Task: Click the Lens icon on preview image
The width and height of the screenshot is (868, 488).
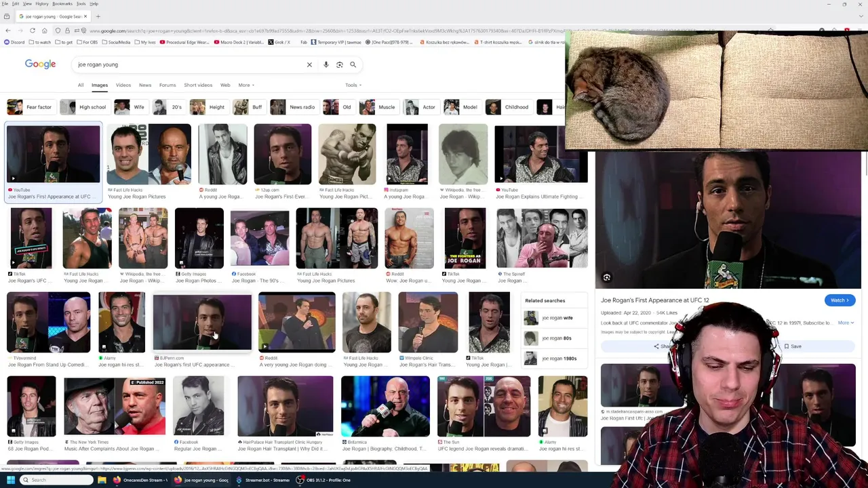Action: pos(607,277)
